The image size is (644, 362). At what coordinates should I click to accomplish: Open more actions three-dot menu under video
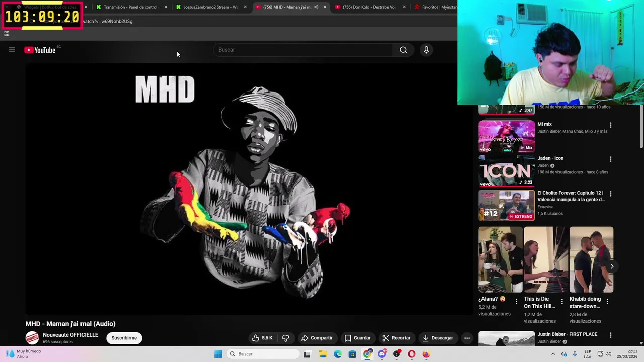pos(467,338)
